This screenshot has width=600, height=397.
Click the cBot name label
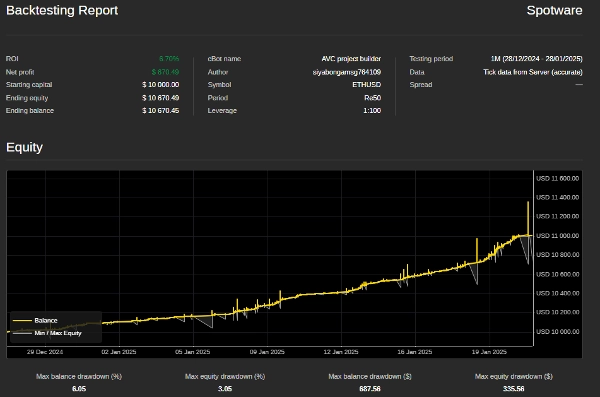pyautogui.click(x=224, y=59)
